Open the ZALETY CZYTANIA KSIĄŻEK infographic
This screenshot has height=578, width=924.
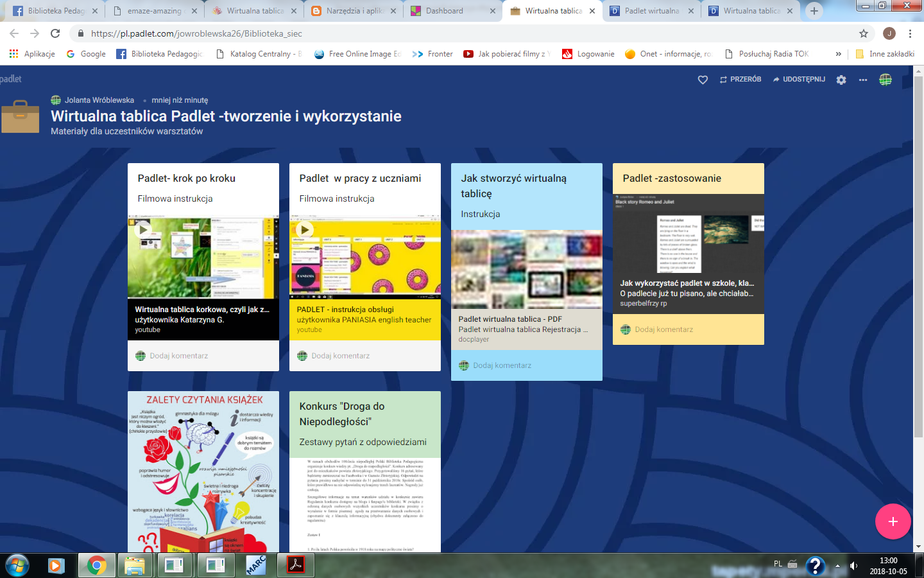[203, 471]
